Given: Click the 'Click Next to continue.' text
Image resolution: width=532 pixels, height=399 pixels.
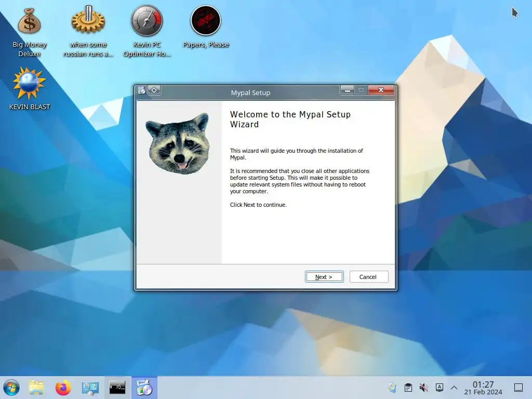Looking at the screenshot, I should [x=258, y=205].
